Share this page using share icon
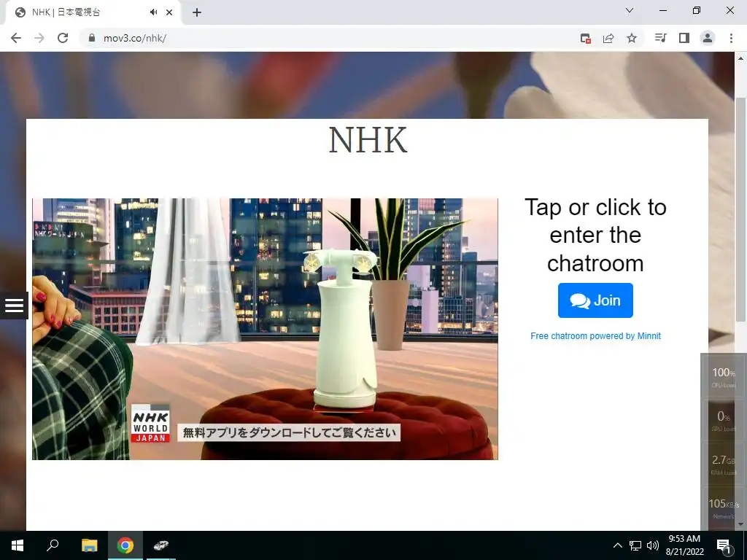 coord(608,38)
